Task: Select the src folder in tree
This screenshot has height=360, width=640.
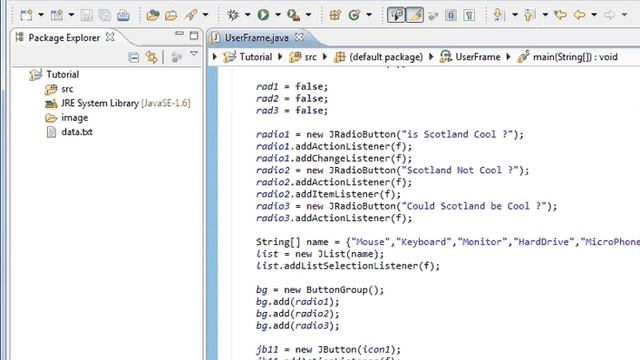Action: [67, 89]
